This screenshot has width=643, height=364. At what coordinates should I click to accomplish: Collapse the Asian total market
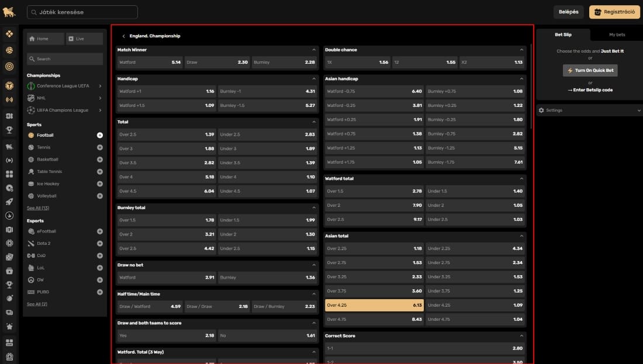point(521,236)
